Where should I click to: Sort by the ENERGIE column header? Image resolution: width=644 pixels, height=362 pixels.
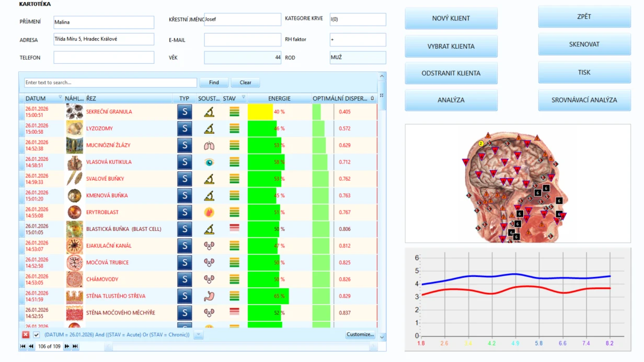tap(279, 98)
